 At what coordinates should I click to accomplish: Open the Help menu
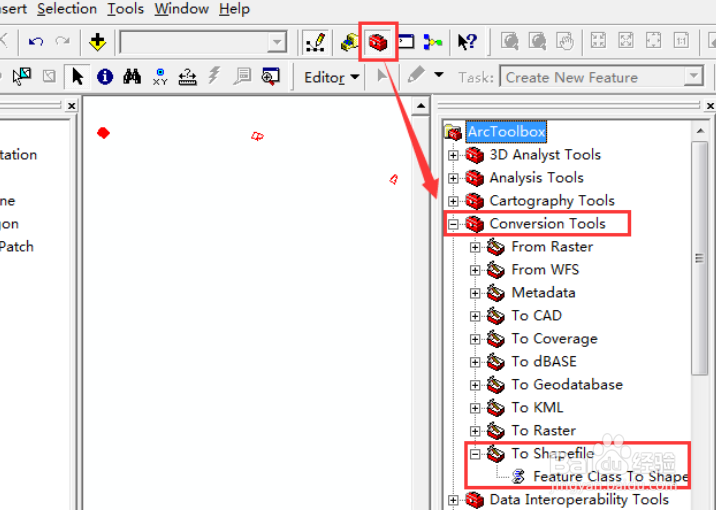point(234,9)
